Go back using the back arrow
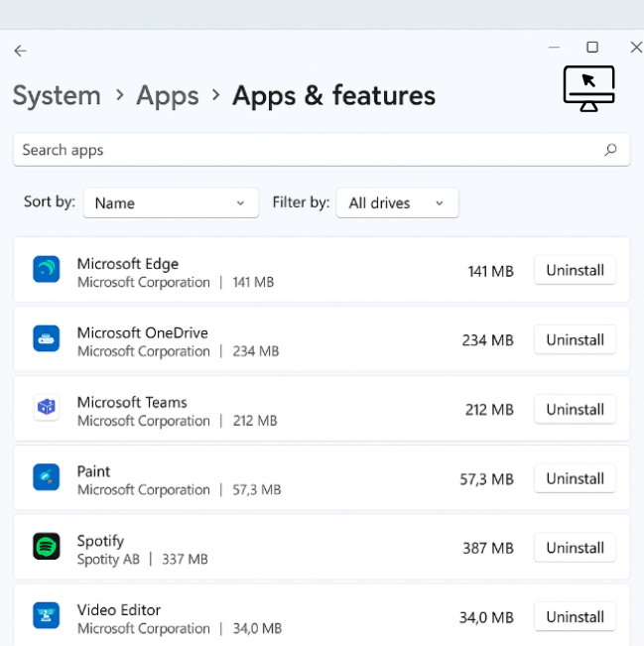 click(20, 51)
